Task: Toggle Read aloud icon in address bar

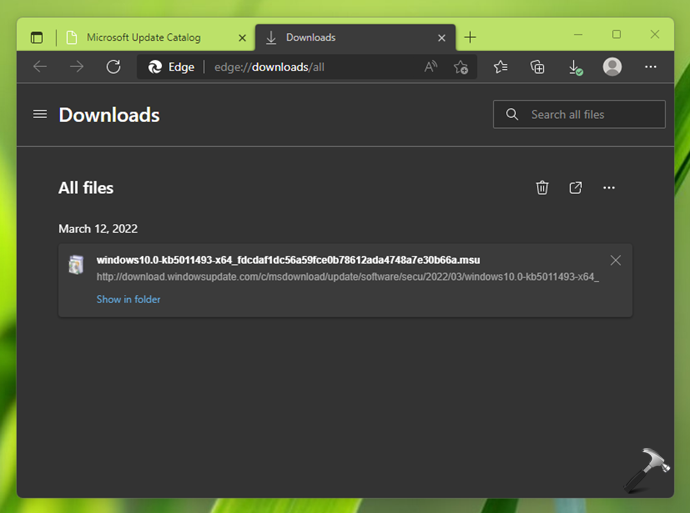Action: click(x=431, y=67)
